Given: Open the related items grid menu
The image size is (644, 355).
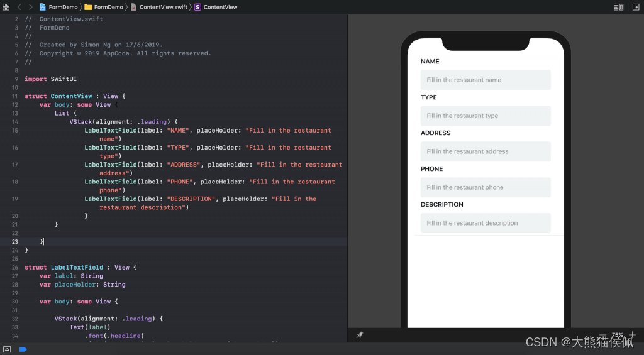Looking at the screenshot, I should 6,7.
